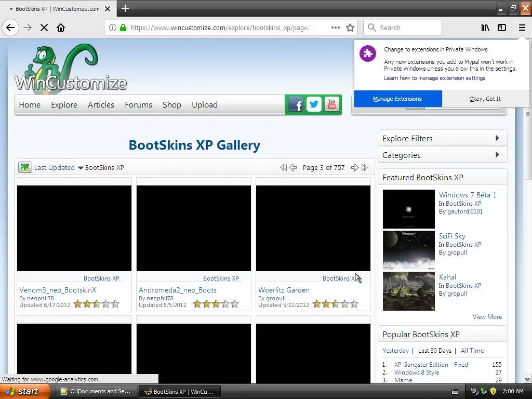Go to next gallery page

tap(354, 167)
